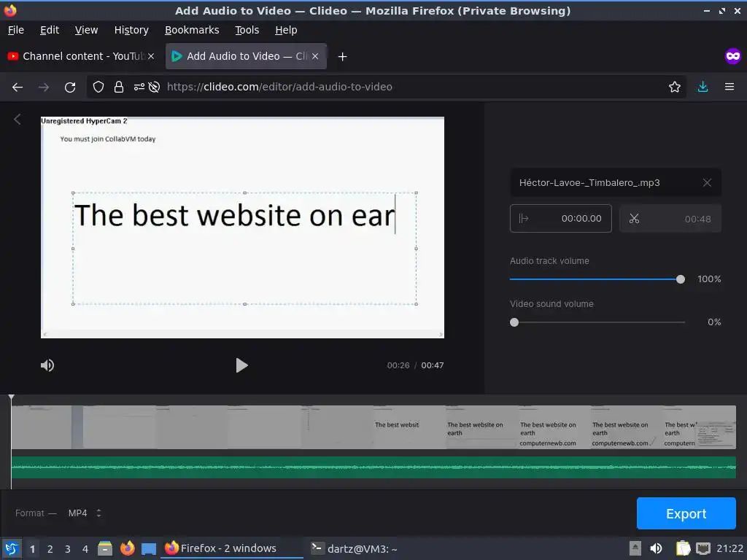
Task: Click the site permissions icon in address bar
Action: pyautogui.click(x=139, y=87)
